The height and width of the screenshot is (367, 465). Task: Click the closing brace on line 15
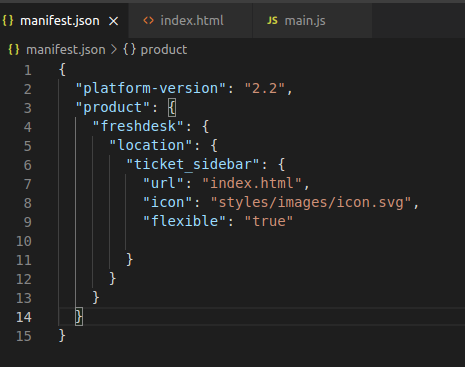coord(62,335)
